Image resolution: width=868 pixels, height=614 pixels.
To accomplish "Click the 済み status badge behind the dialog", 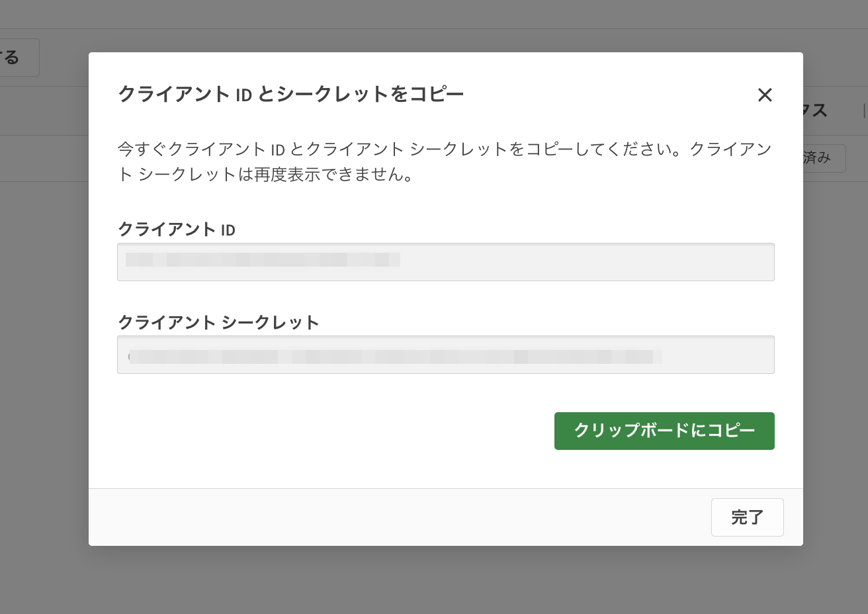I will [x=823, y=158].
